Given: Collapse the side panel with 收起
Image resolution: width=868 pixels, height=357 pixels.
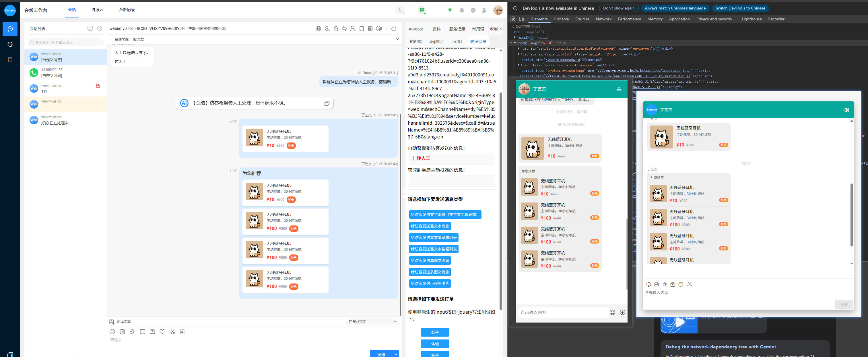Looking at the screenshot, I should [495, 29].
